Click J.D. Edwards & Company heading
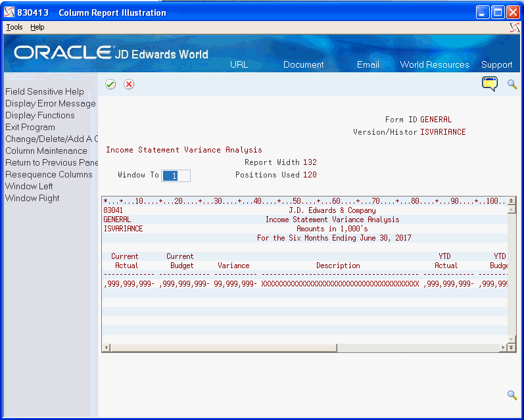The image size is (524, 420). point(332,210)
